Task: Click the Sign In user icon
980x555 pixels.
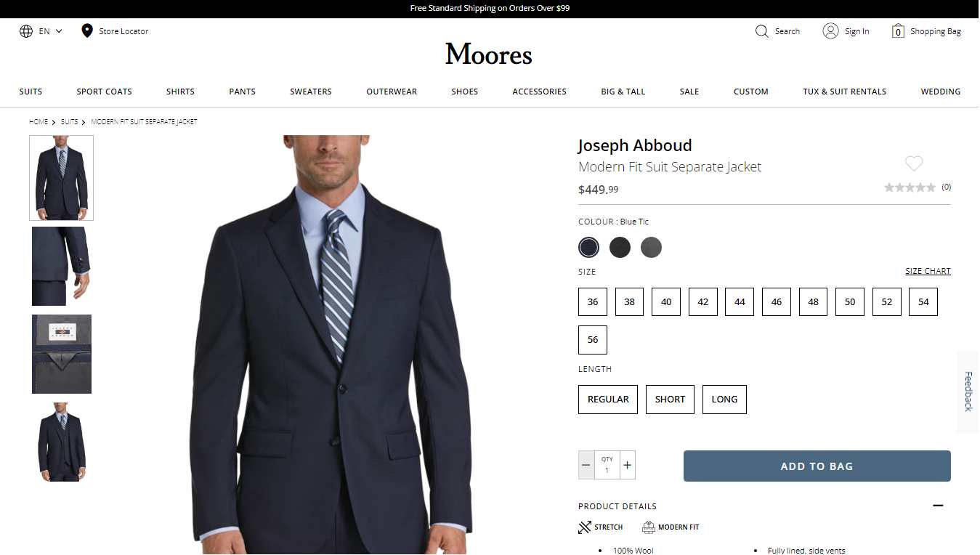Action: pos(830,31)
